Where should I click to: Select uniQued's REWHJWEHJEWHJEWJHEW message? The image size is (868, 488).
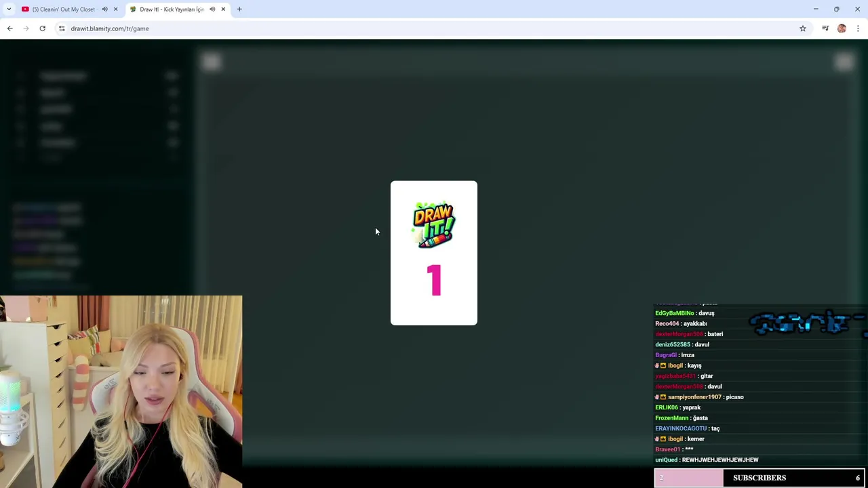point(707,460)
